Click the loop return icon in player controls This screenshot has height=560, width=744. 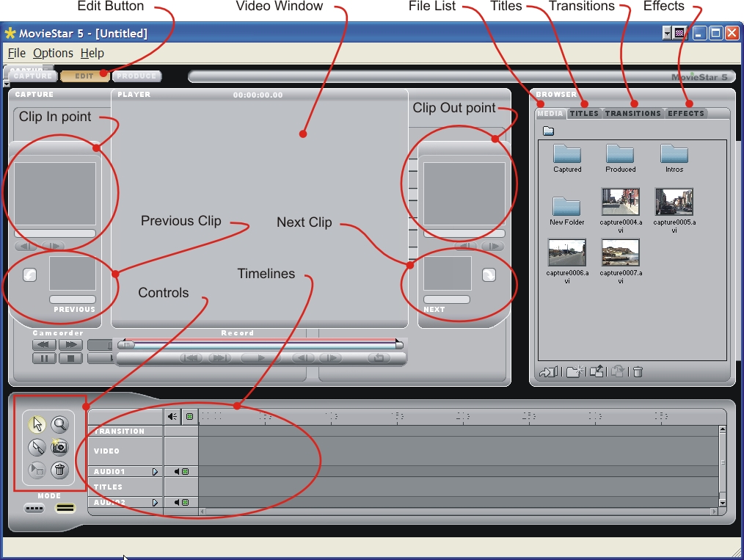[x=379, y=358]
